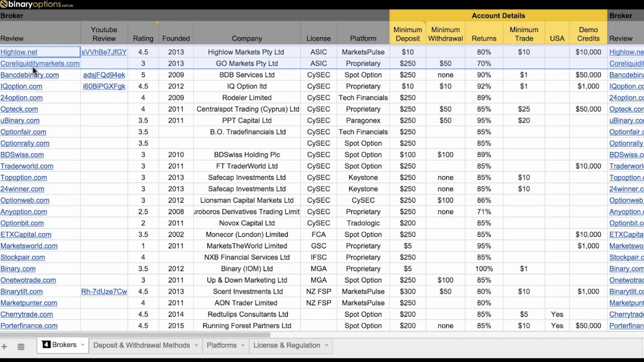Open the Optionfair.com link
This screenshot has height=362, width=644.
coord(23,132)
